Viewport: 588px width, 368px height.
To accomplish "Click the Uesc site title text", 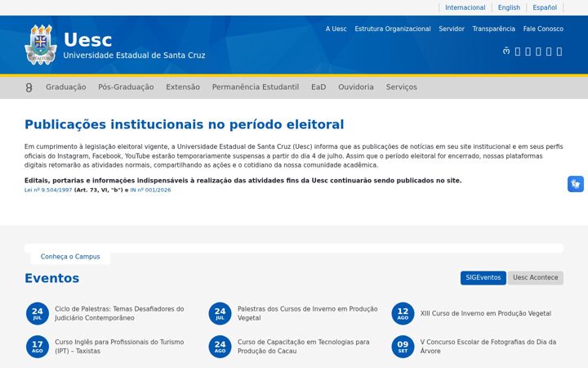I will pos(87,40).
